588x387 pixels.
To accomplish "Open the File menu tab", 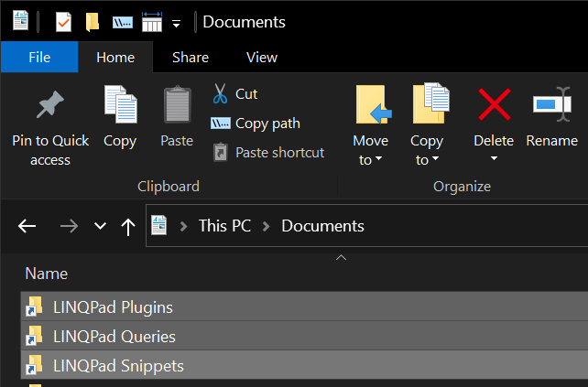I will 39,57.
